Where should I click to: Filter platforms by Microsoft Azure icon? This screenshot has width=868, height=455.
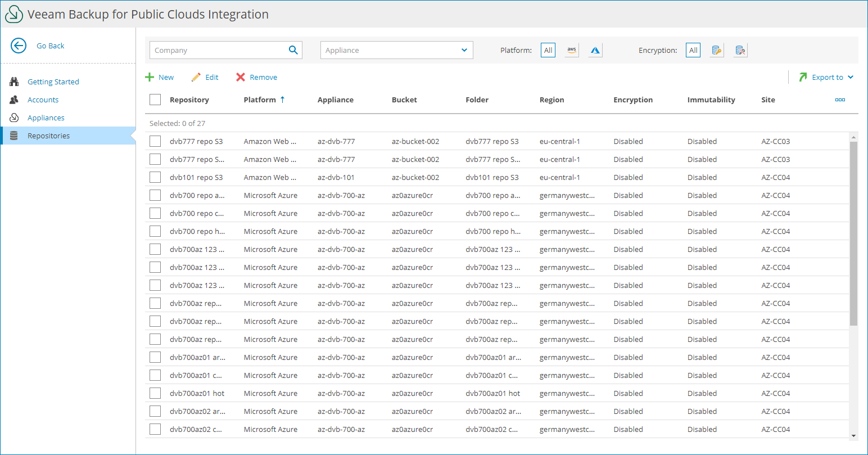pos(595,49)
